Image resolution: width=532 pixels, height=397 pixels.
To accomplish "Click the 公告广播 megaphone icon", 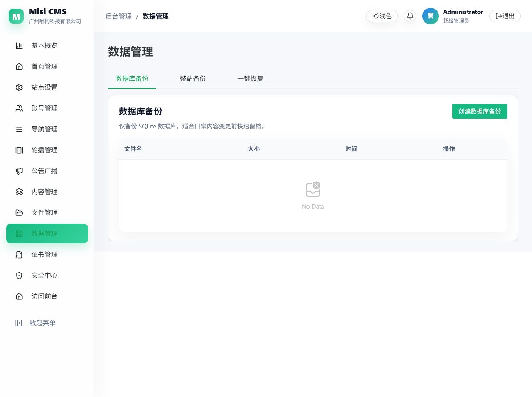I will [x=19, y=171].
